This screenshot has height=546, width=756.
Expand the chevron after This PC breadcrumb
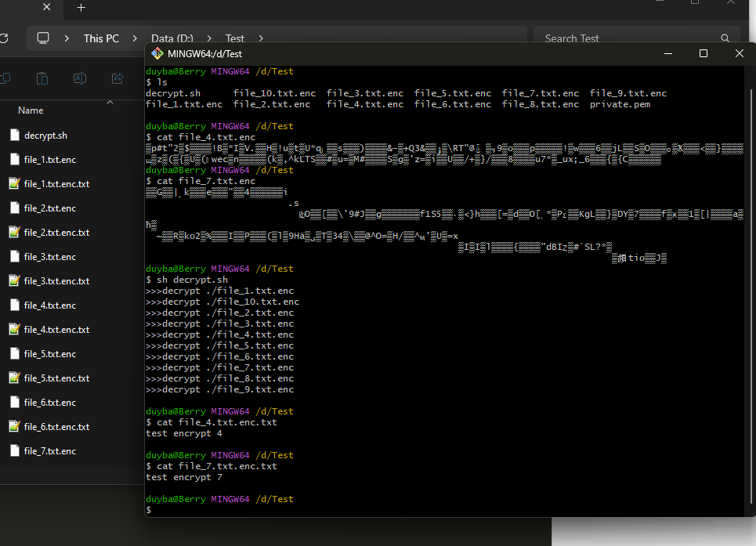135,38
